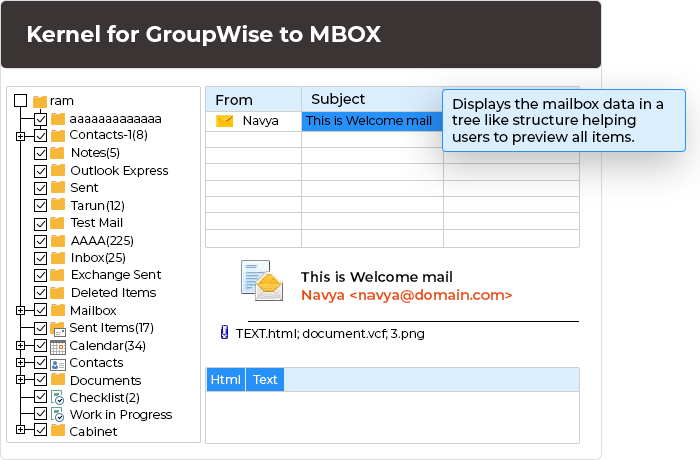Click the Outlook Express folder icon
This screenshot has width=700, height=460.
click(x=58, y=170)
